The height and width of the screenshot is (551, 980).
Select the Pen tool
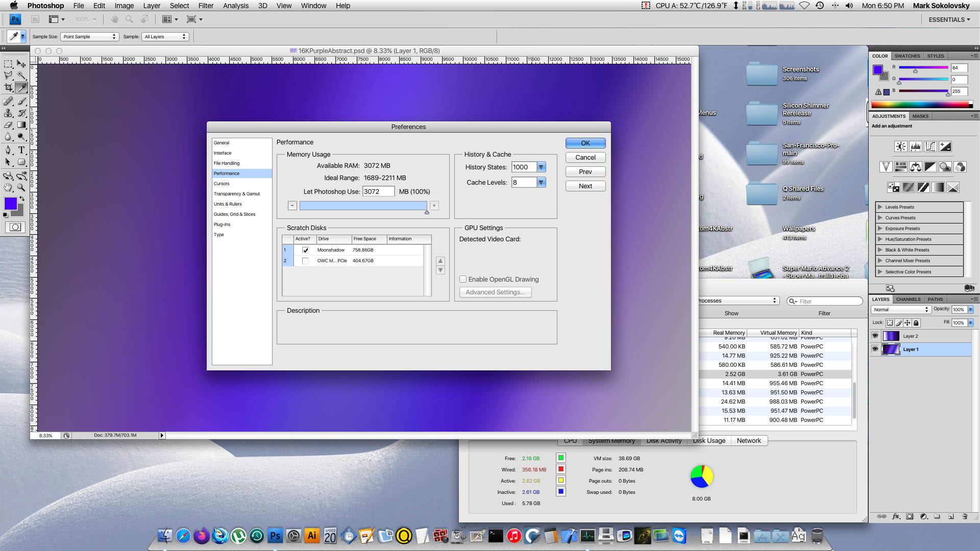[x=8, y=150]
